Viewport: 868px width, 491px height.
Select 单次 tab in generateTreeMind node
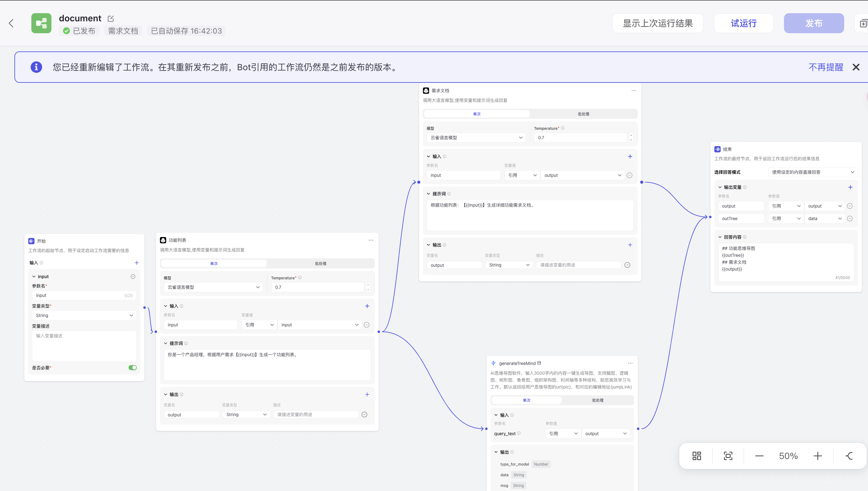click(527, 400)
